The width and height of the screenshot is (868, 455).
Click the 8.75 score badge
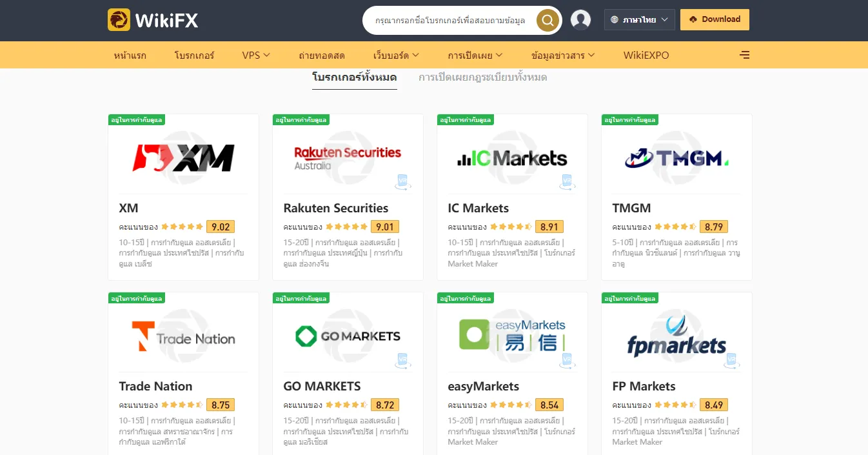(221, 405)
